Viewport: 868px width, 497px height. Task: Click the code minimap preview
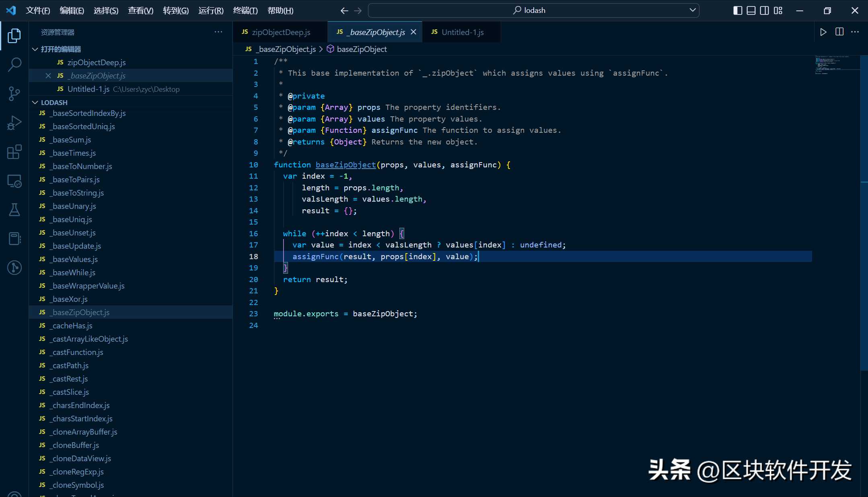click(x=837, y=64)
